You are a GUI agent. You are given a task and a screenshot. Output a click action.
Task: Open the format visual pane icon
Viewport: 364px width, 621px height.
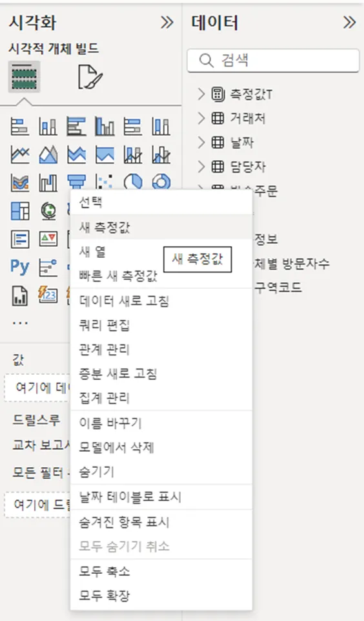tap(90, 77)
